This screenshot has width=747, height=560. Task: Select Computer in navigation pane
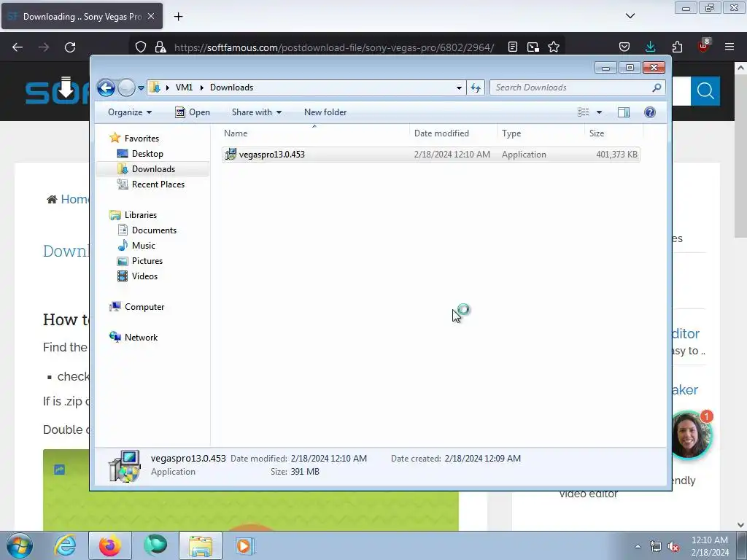pos(144,307)
